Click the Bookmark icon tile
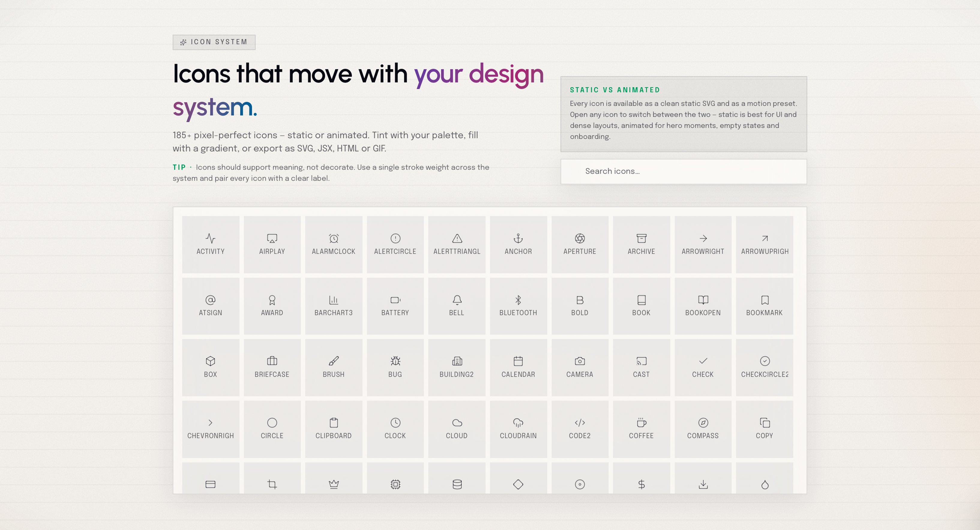980x530 pixels. point(765,306)
